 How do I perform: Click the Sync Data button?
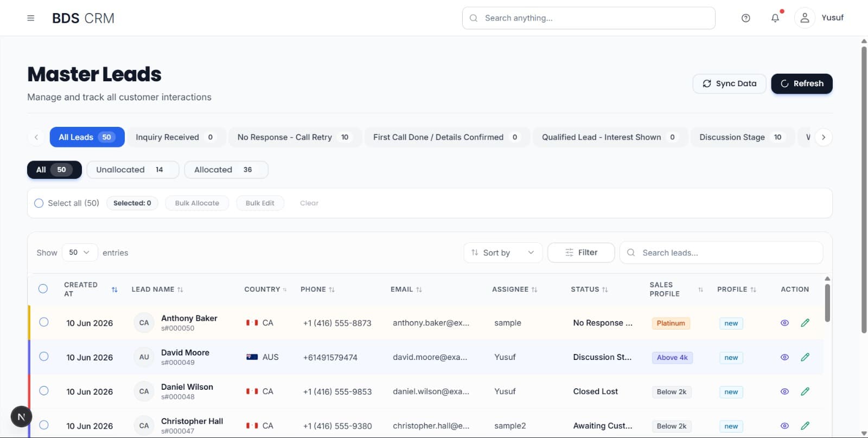730,83
